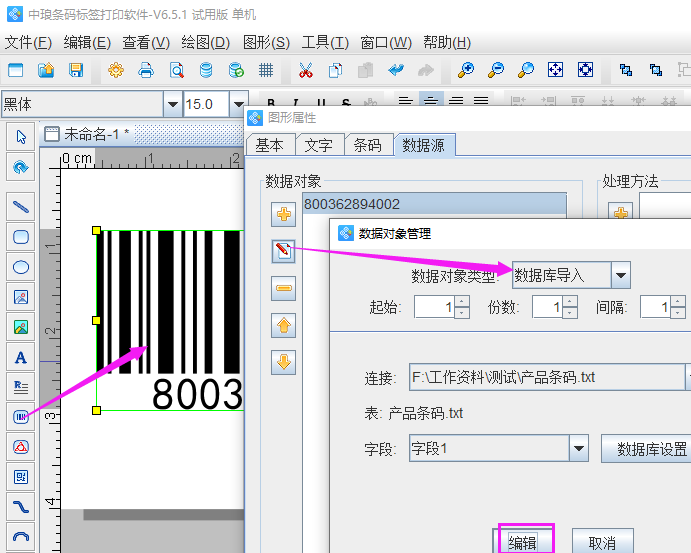
Task: Expand font size dropdown arrow
Action: tap(238, 104)
